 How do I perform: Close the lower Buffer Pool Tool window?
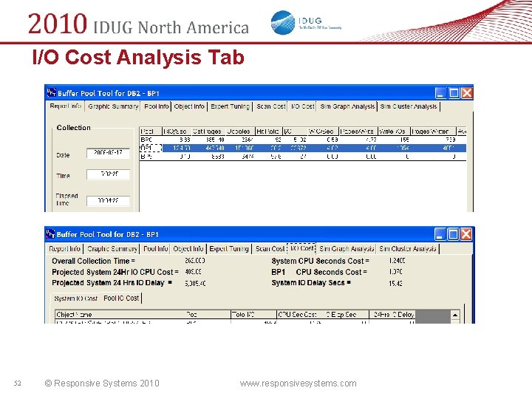(x=466, y=234)
